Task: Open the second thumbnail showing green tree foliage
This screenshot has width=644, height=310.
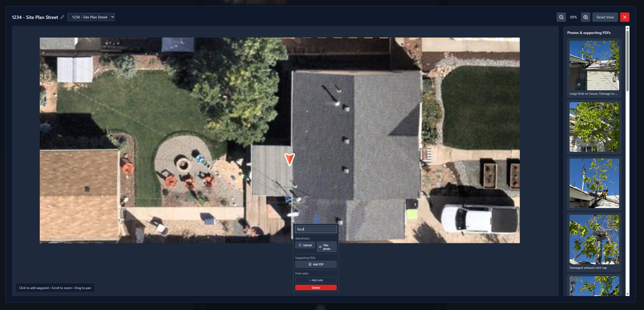Action: 594,127
